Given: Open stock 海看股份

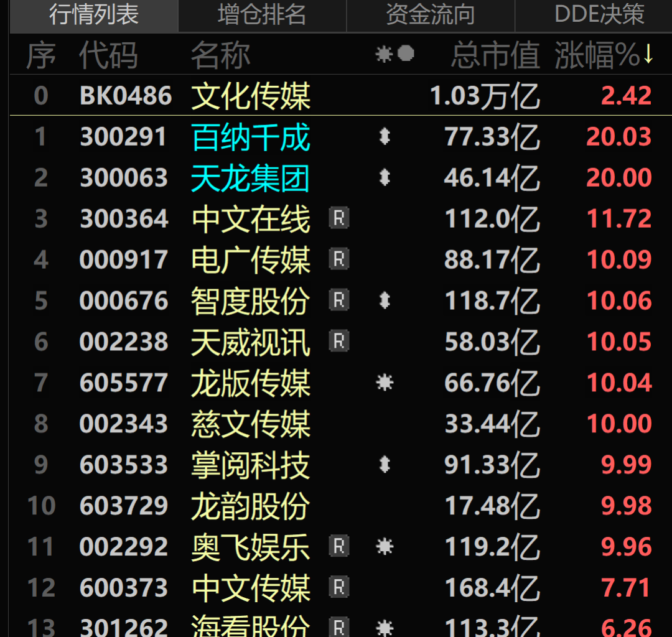Looking at the screenshot, I should tap(251, 626).
